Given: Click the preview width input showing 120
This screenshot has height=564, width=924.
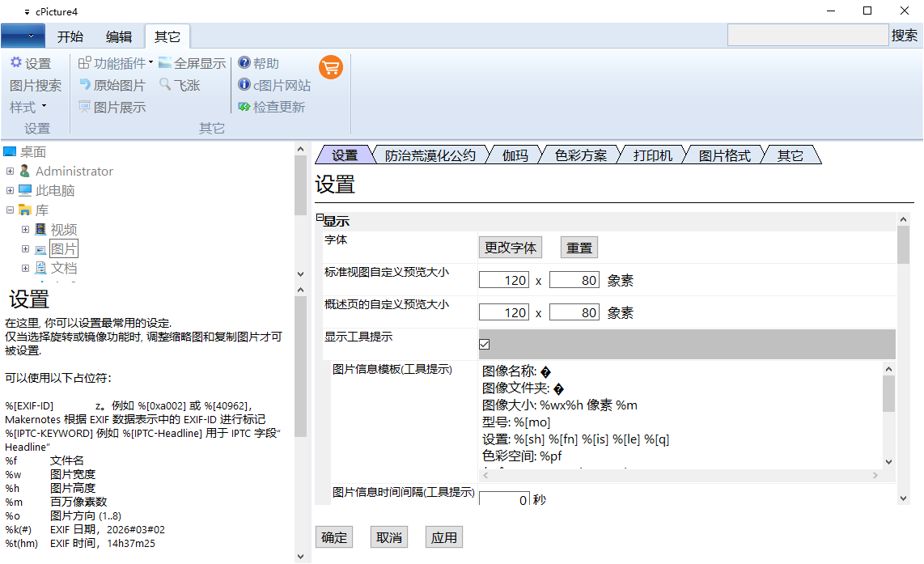Looking at the screenshot, I should [x=503, y=278].
